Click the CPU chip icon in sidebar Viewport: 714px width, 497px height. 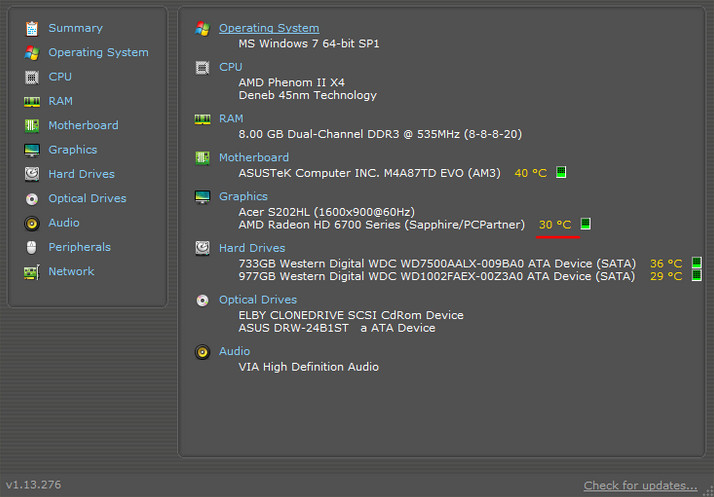[32, 77]
